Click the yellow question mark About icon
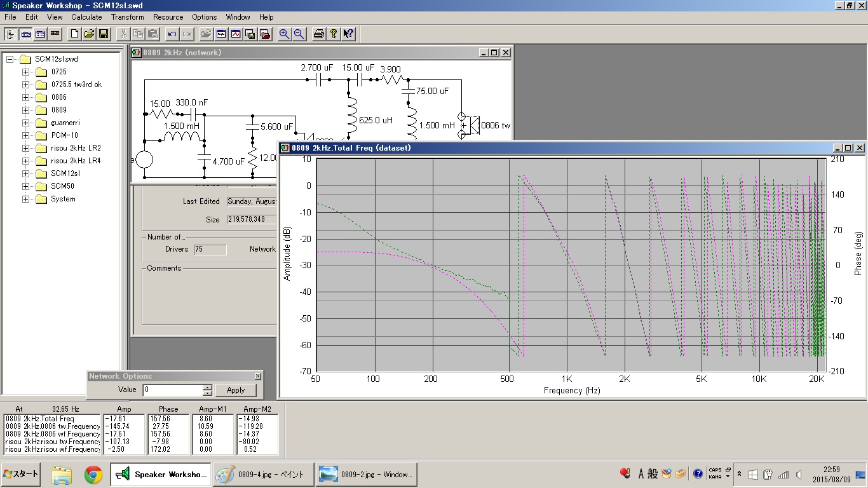The height and width of the screenshot is (488, 868). click(334, 34)
